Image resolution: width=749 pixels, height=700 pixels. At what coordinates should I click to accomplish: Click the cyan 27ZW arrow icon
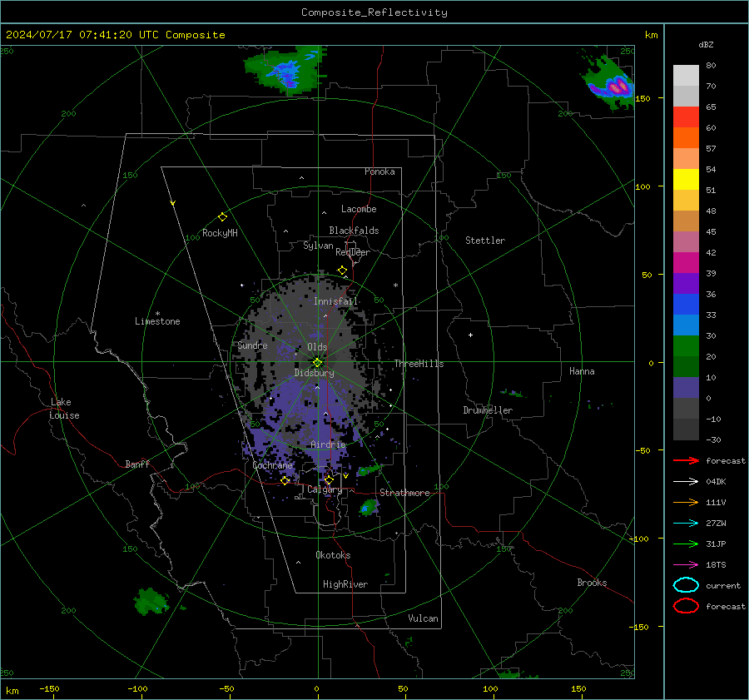(686, 524)
